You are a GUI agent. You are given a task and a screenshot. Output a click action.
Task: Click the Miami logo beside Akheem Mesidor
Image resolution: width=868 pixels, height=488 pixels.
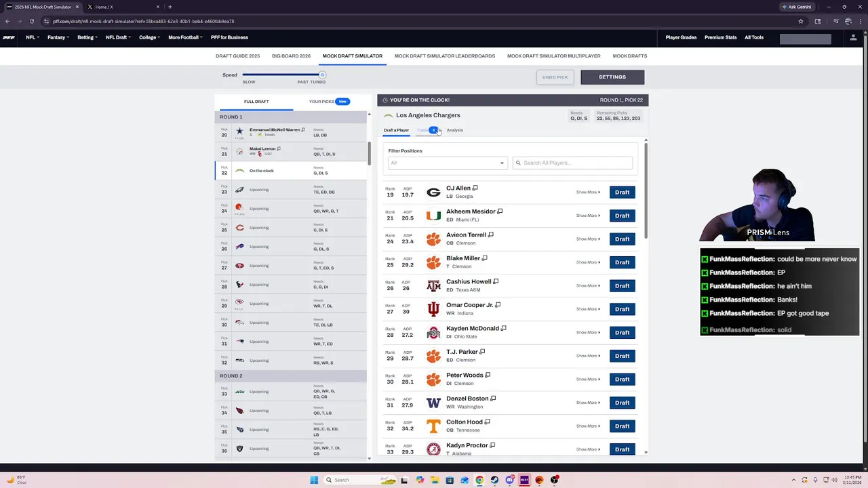[x=433, y=216]
